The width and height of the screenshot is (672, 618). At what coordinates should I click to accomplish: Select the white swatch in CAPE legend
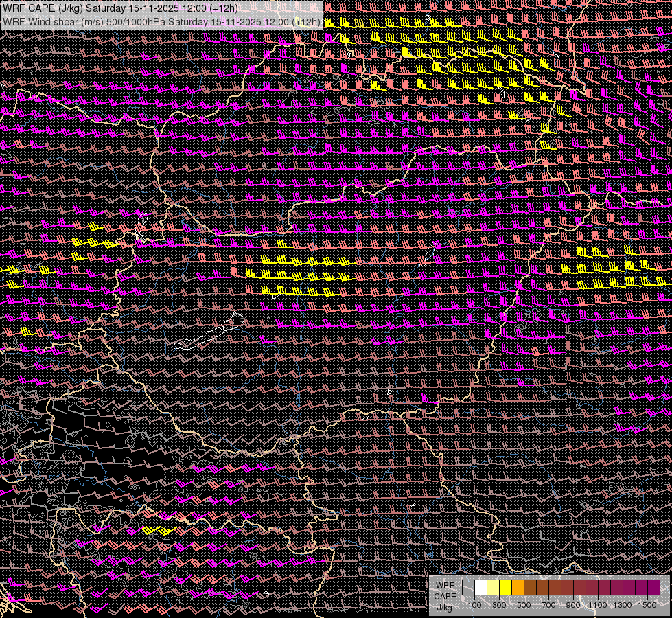[480, 587]
